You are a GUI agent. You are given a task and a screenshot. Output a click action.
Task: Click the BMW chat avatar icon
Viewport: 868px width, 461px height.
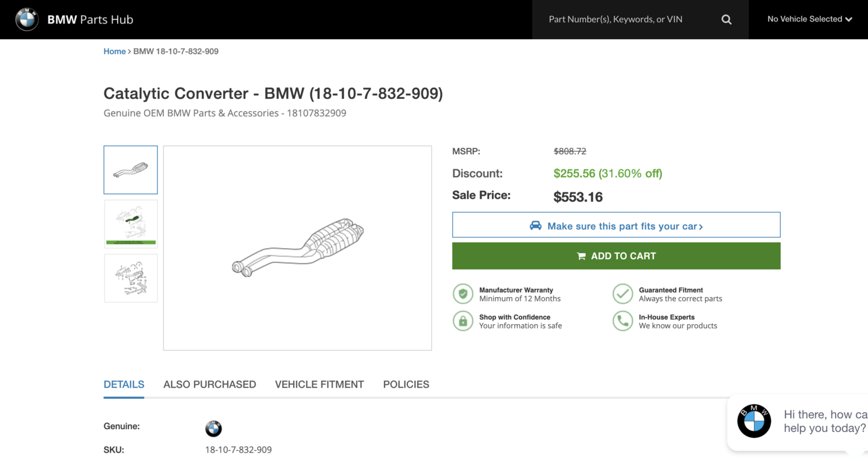pos(754,421)
